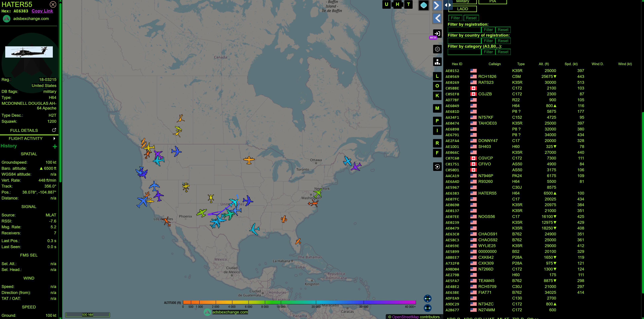Sort table by Callsign column
This screenshot has width=644, height=319.
tap(495, 64)
